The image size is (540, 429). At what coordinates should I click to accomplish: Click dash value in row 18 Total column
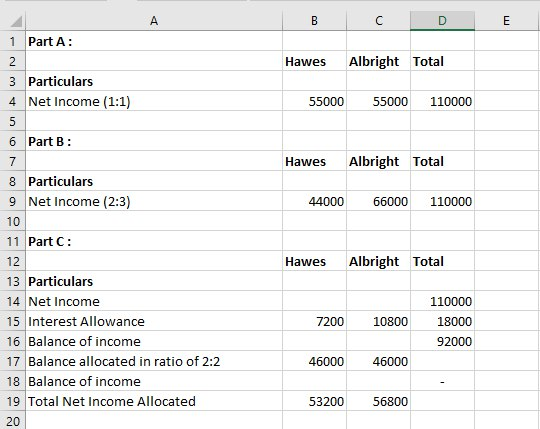pos(443,381)
